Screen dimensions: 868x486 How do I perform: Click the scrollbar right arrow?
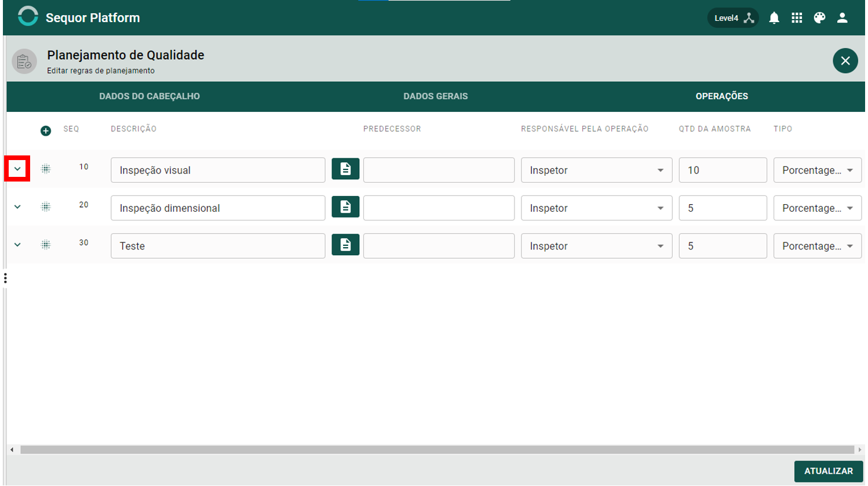860,449
